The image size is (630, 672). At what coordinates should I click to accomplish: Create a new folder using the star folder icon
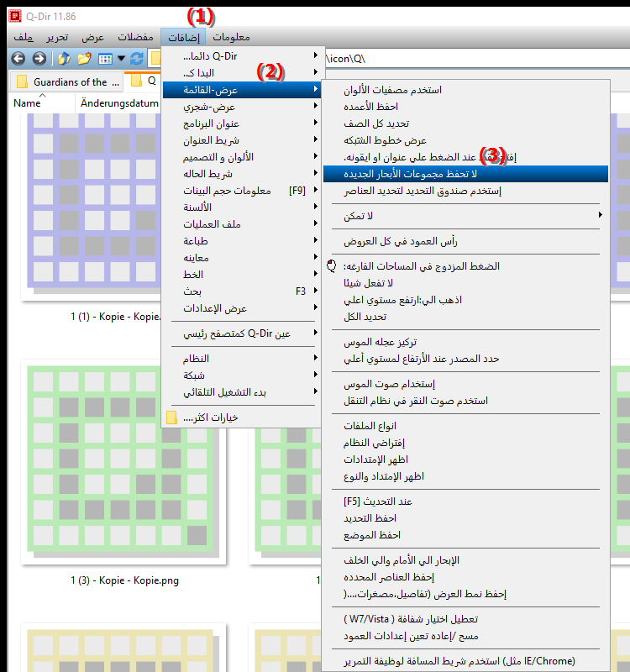coord(85,58)
